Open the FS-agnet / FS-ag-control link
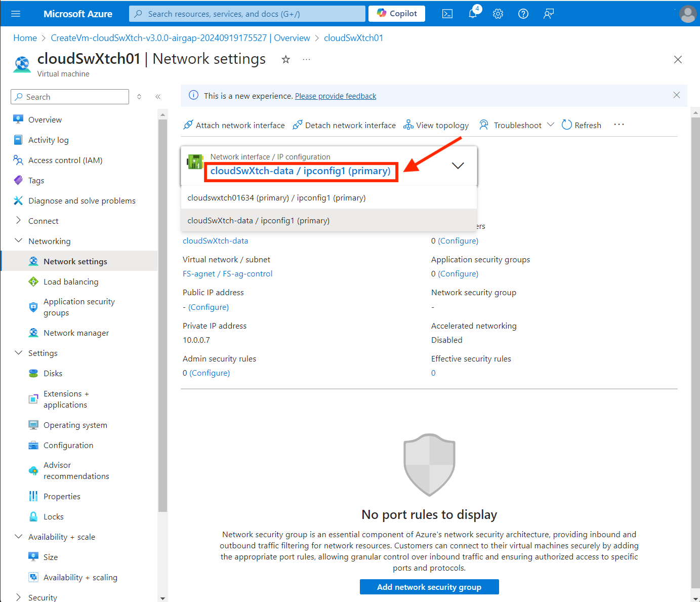This screenshot has width=700, height=602. pyautogui.click(x=227, y=274)
